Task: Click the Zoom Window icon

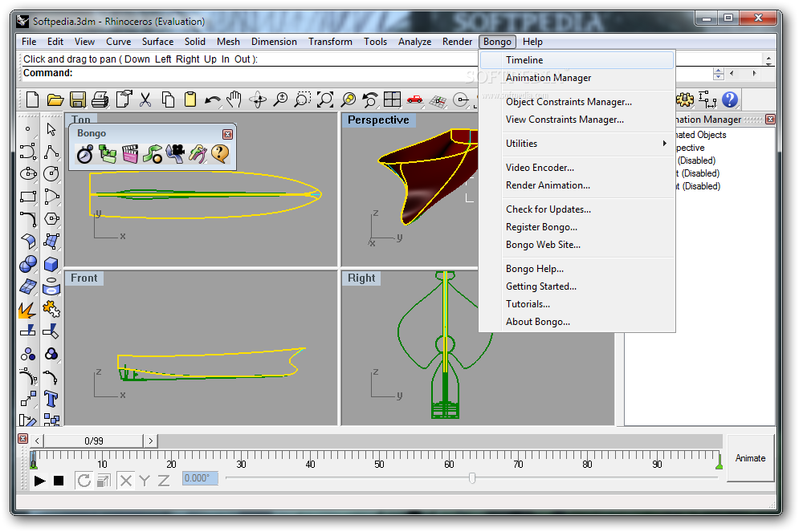Action: pos(302,99)
